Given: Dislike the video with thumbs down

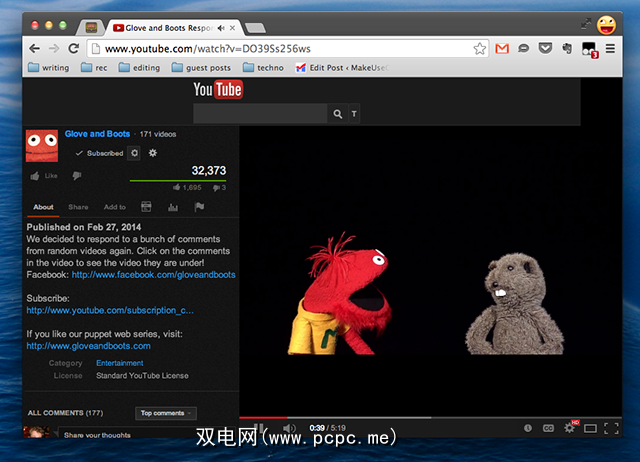Looking at the screenshot, I should [x=77, y=176].
